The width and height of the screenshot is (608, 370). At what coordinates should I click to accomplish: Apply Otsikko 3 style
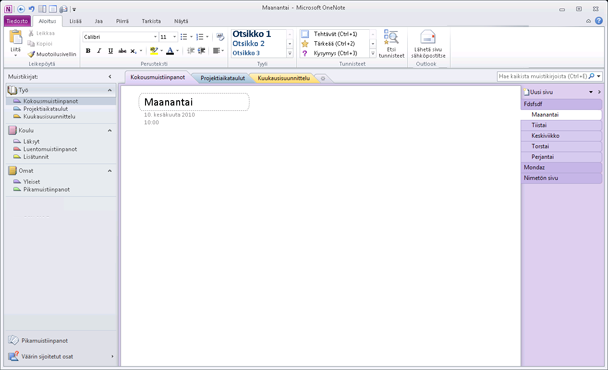[x=246, y=53]
